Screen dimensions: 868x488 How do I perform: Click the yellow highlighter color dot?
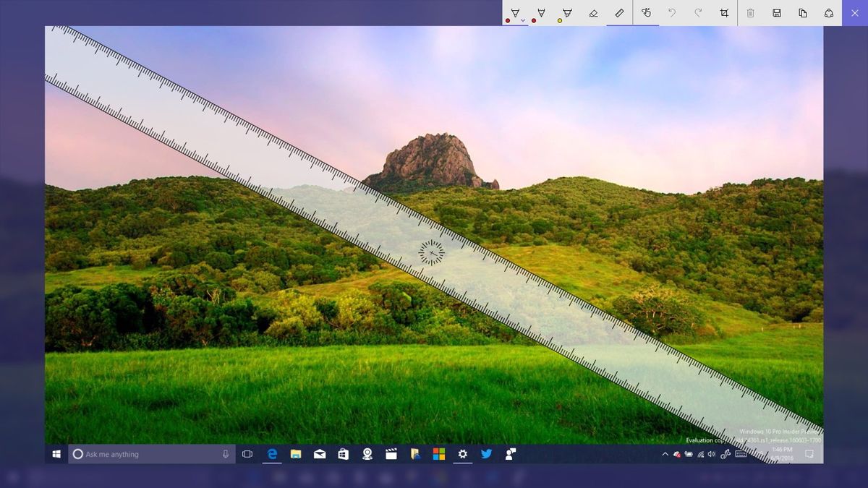pyautogui.click(x=559, y=20)
